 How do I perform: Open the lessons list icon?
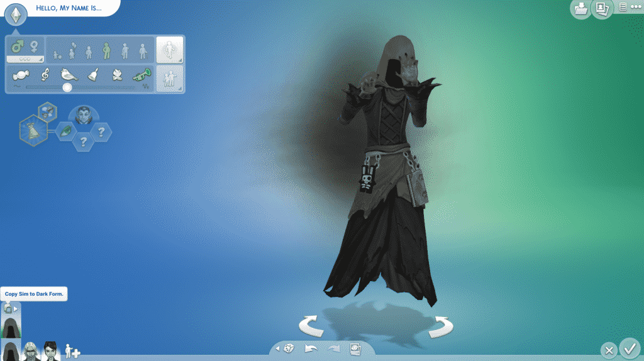(623, 6)
